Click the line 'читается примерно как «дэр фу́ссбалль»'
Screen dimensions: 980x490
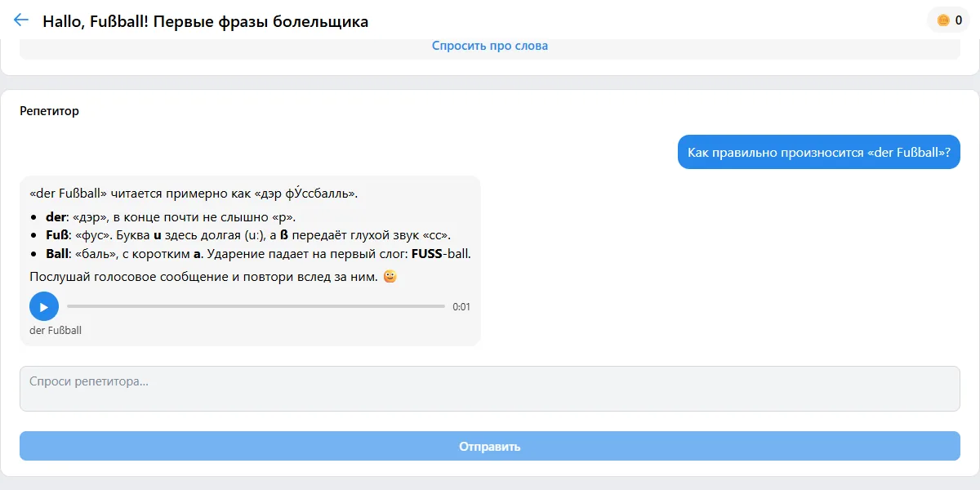click(x=194, y=194)
